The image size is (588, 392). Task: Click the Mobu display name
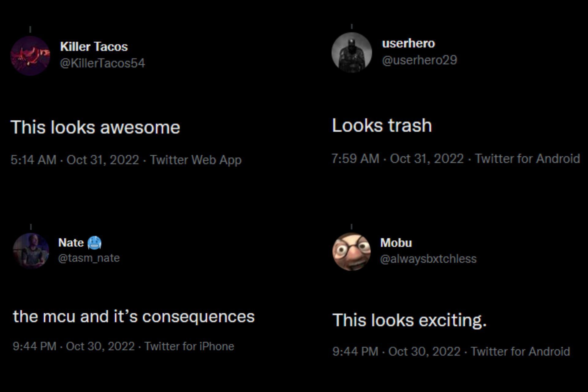click(x=396, y=243)
